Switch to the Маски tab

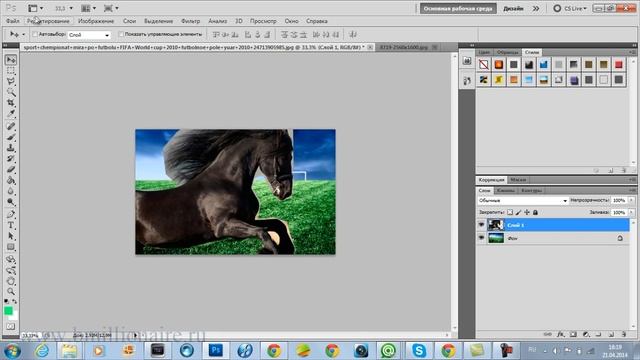(518, 180)
